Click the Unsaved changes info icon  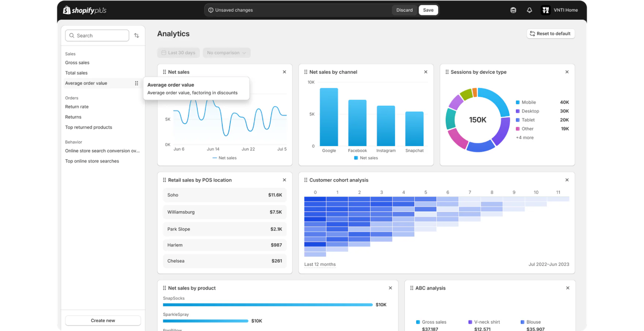coord(210,10)
